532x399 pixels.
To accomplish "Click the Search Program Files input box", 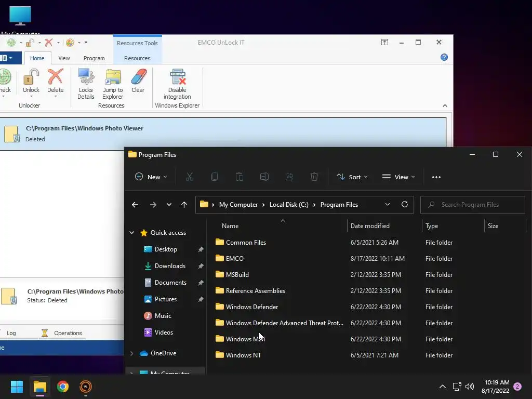I will (473, 205).
